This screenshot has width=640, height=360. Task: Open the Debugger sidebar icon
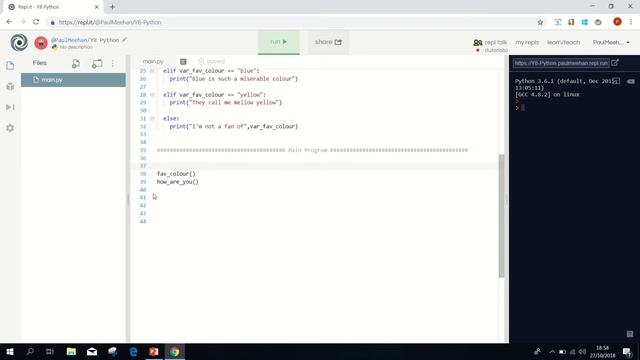10,107
